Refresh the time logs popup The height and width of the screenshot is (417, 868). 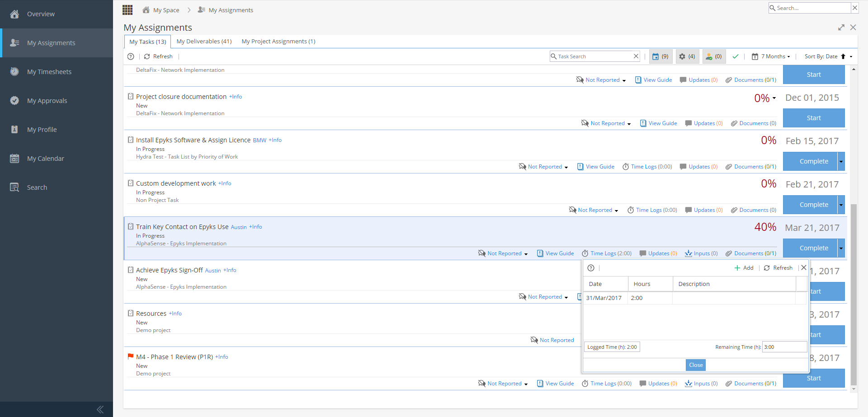(x=778, y=268)
